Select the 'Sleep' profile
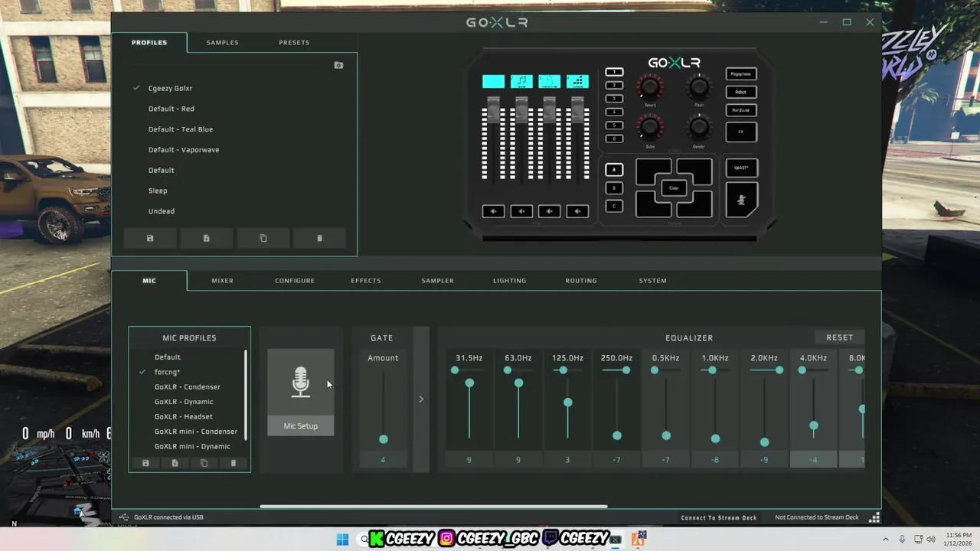 (158, 191)
